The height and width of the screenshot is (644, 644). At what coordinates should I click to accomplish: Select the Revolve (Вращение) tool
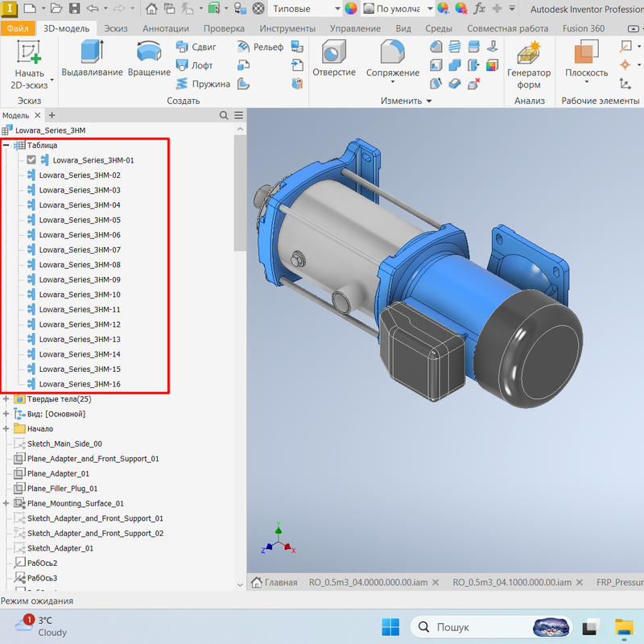pyautogui.click(x=149, y=58)
